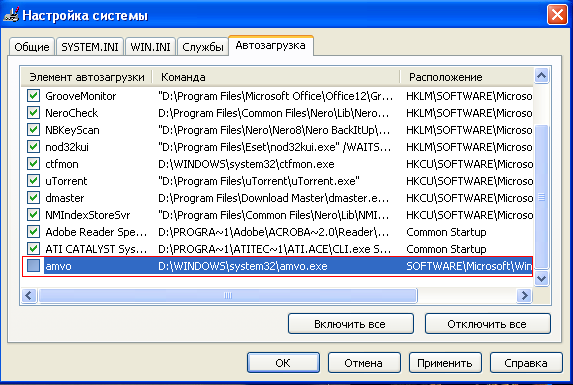Click the Nero BackItUp command path
Image resolution: width=573 pixels, height=385 pixels.
click(274, 130)
